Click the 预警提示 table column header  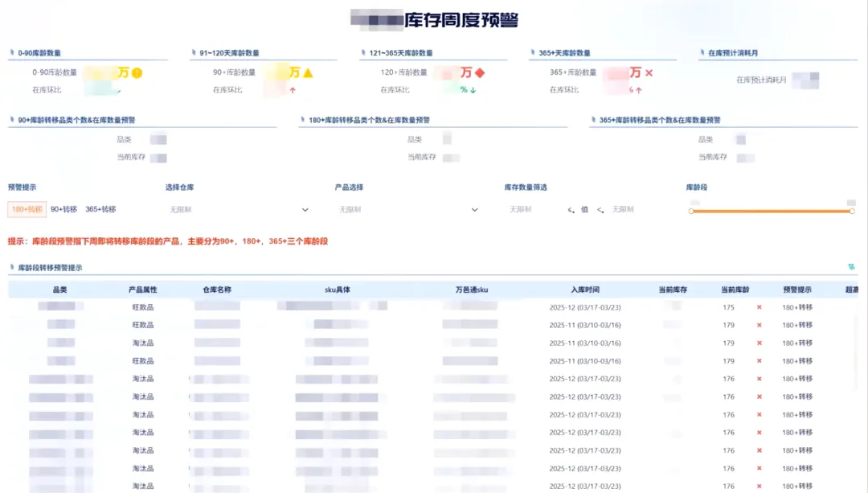tap(797, 290)
